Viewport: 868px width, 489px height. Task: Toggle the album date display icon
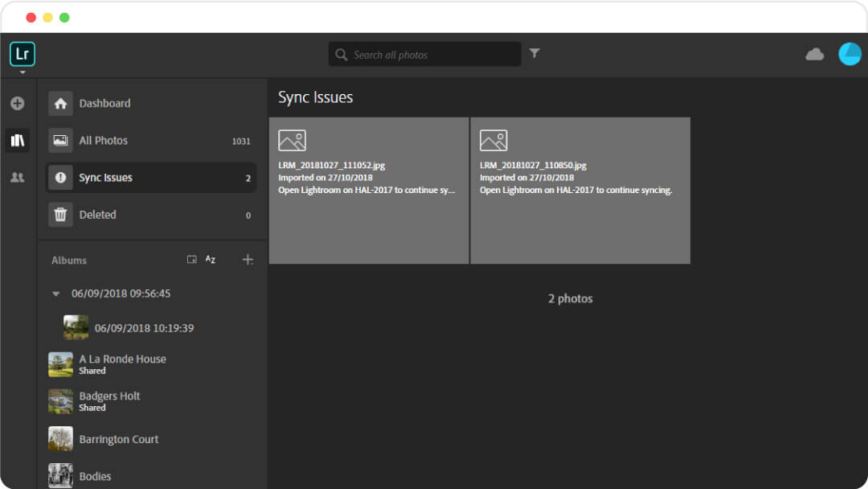[191, 259]
